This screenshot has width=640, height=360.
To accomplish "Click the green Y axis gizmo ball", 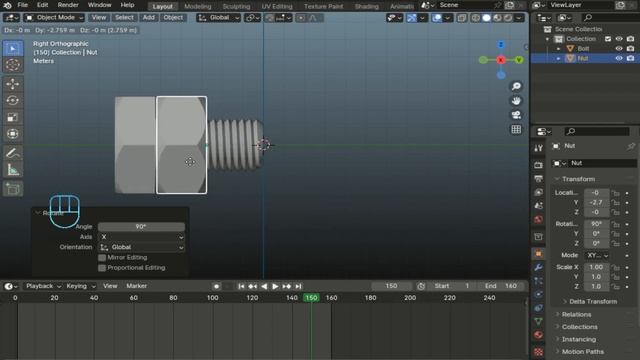I will pyautogui.click(x=519, y=60).
